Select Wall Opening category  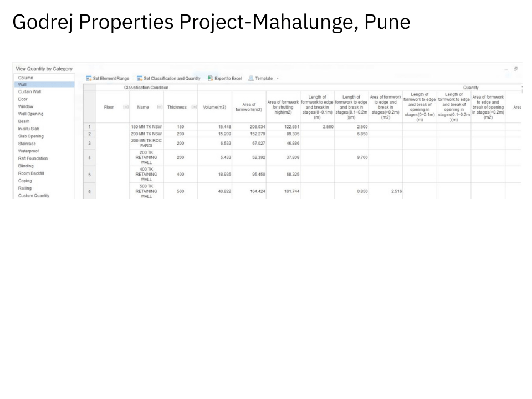pyautogui.click(x=30, y=114)
